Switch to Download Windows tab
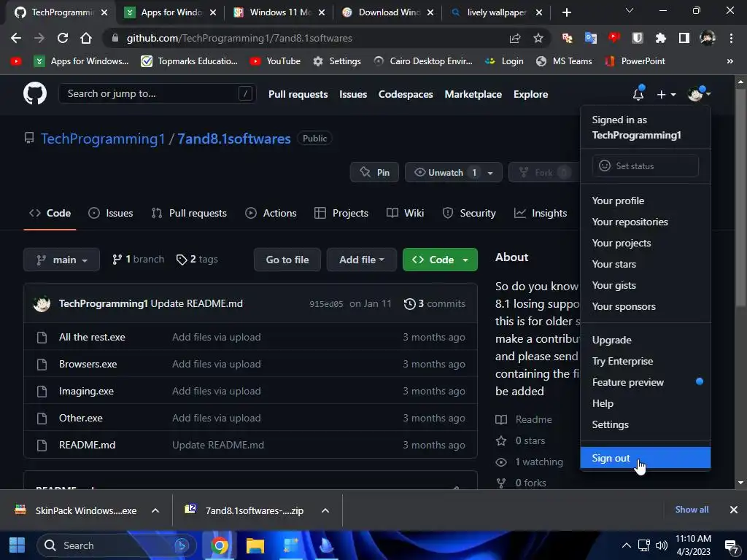This screenshot has width=747, height=560. [389, 12]
